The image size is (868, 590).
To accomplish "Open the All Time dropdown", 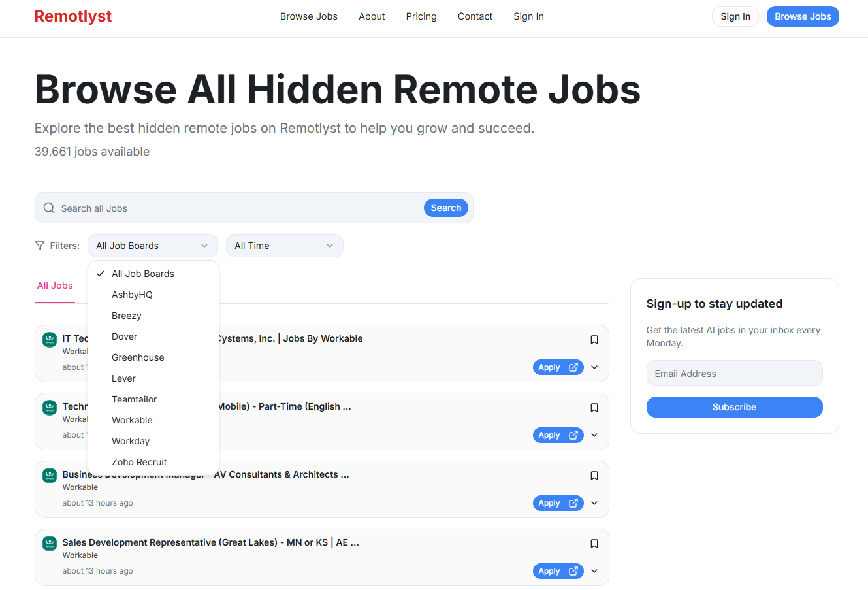I will (x=285, y=246).
